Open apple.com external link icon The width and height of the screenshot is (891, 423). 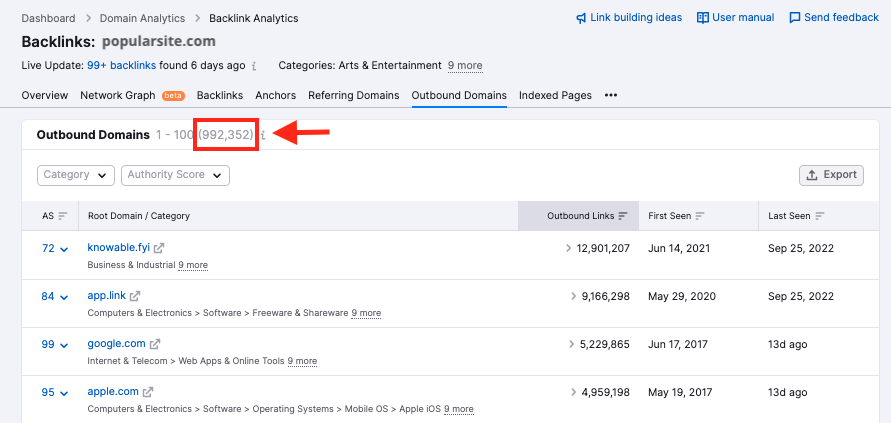point(148,392)
